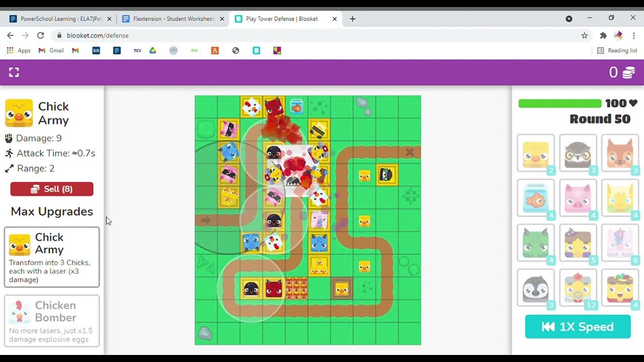Open the Chrome profile avatar

click(x=618, y=35)
